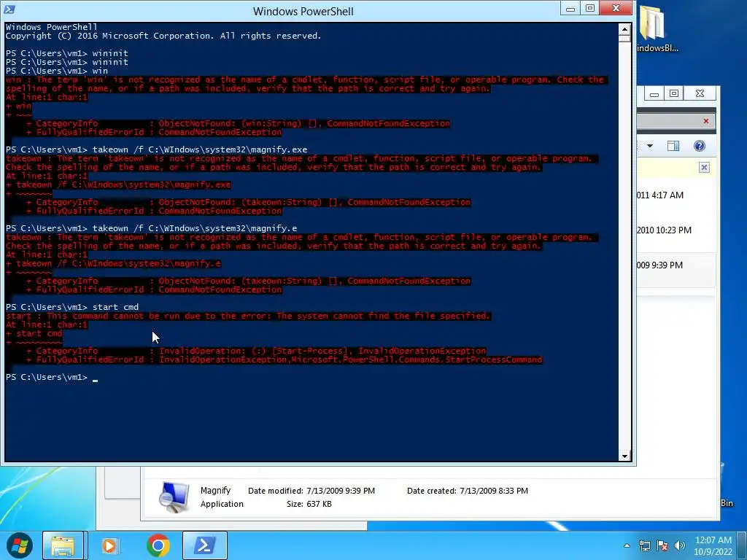Open the network tray icon
747x560 pixels.
645,545
